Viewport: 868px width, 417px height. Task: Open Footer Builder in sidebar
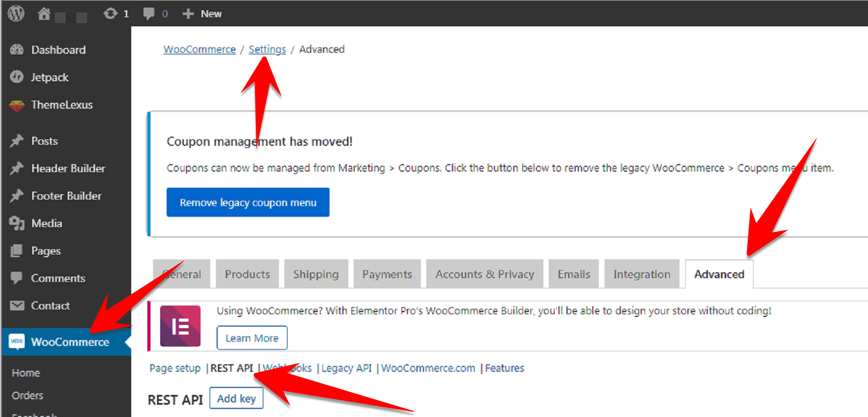(x=66, y=196)
